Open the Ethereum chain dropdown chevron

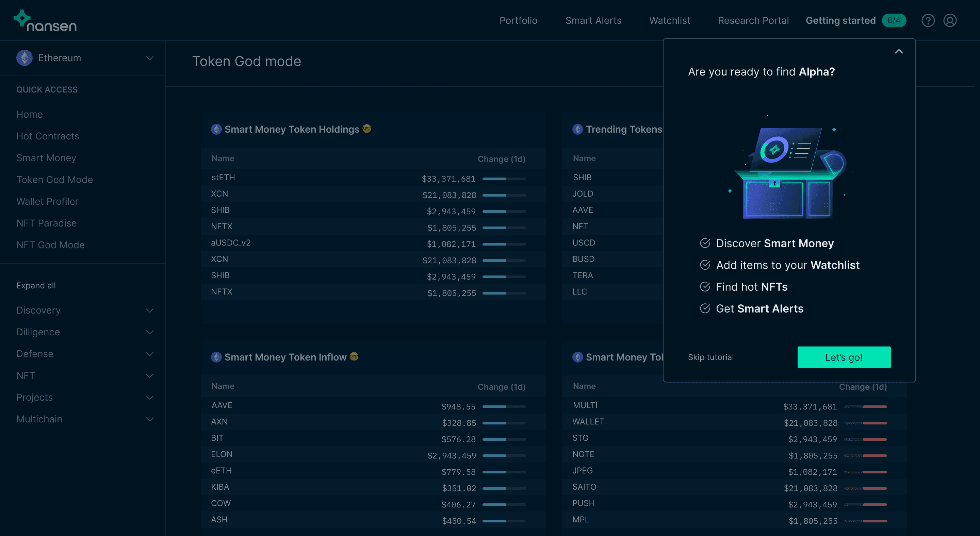tap(149, 58)
